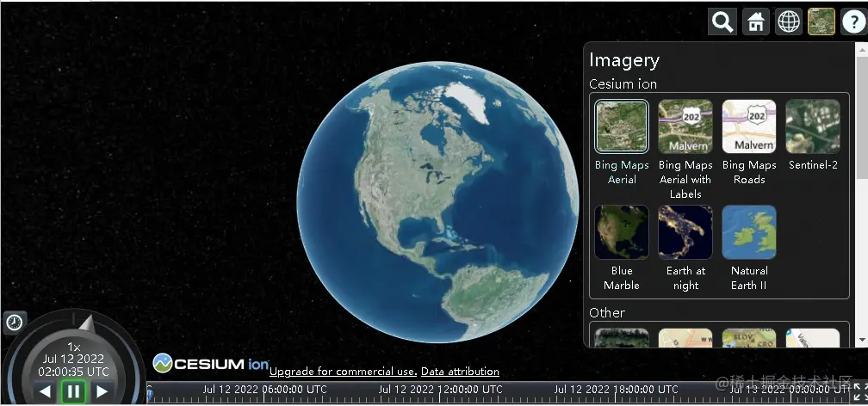Click the 1x speed shuttle ring pointer
The width and height of the screenshot is (868, 406).
pyautogui.click(x=86, y=323)
